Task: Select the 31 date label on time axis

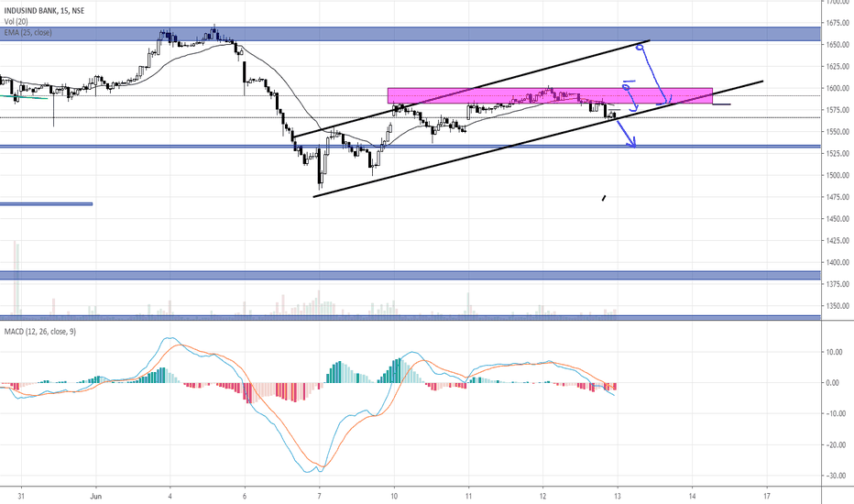Action: pyautogui.click(x=21, y=497)
